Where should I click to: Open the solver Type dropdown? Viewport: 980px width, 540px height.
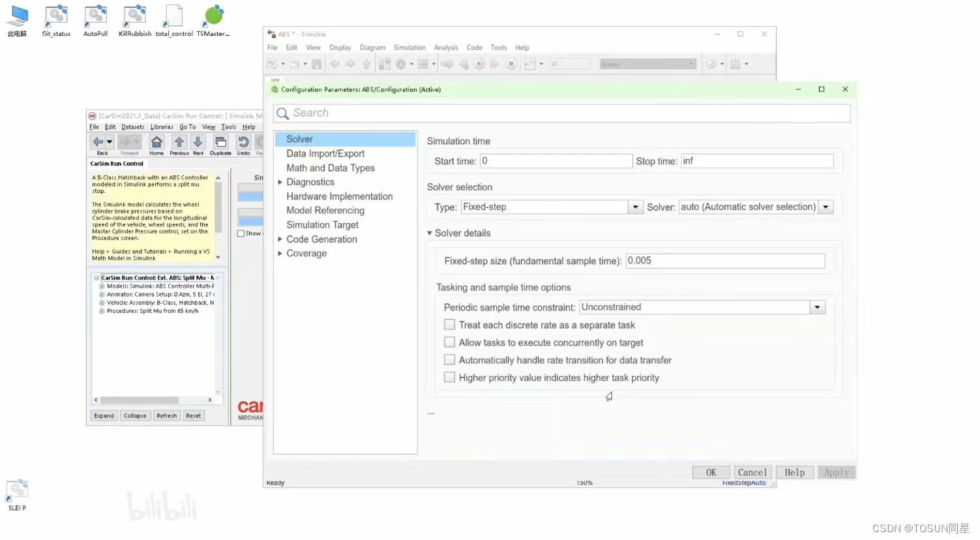(636, 207)
